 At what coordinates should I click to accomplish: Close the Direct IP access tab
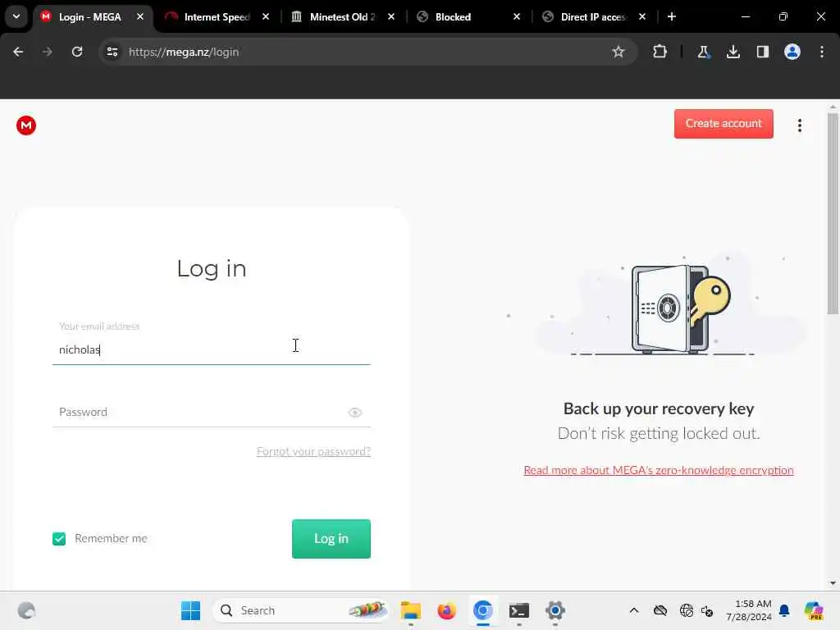click(642, 16)
